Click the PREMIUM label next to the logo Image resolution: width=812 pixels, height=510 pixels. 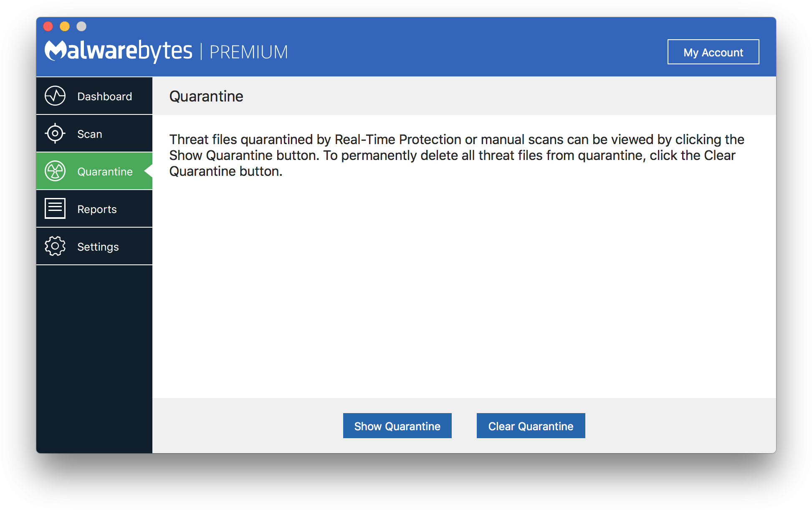[x=248, y=51]
